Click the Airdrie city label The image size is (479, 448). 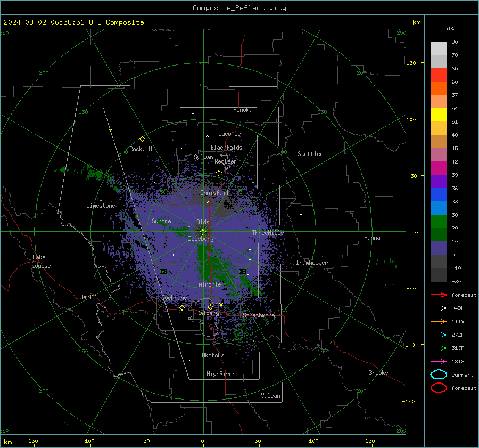[210, 284]
